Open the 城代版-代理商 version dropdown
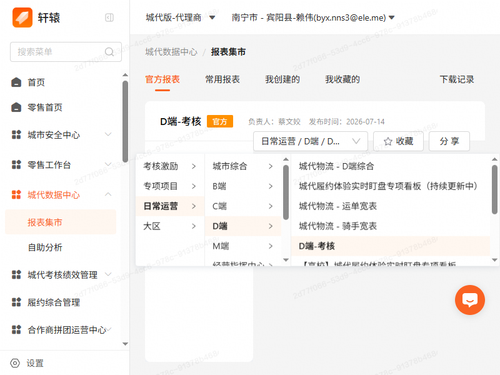This screenshot has width=500, height=375. pos(180,17)
